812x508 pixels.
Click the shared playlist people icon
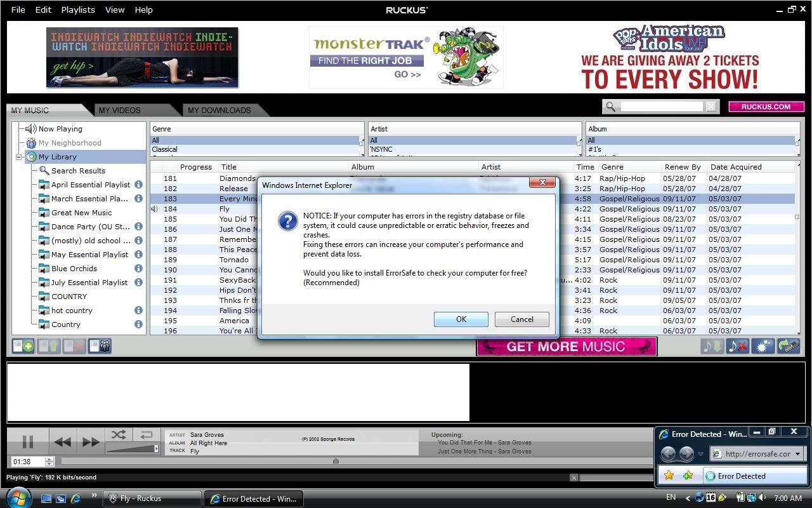(x=100, y=346)
